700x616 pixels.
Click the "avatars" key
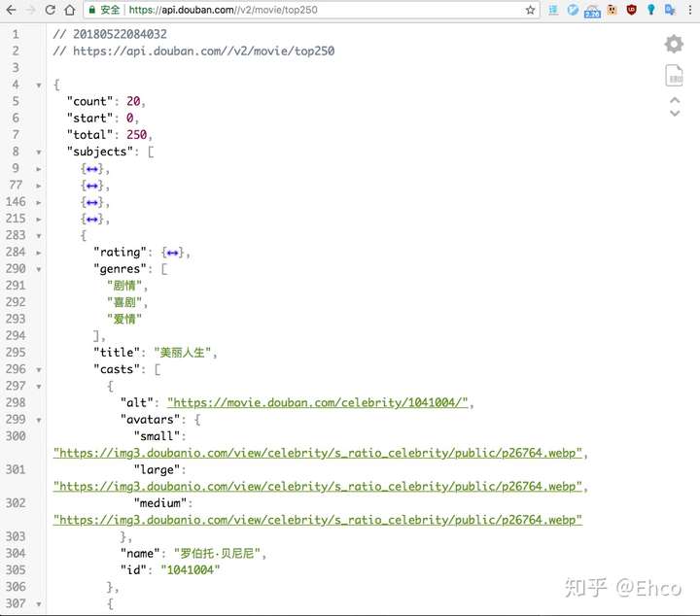click(151, 420)
